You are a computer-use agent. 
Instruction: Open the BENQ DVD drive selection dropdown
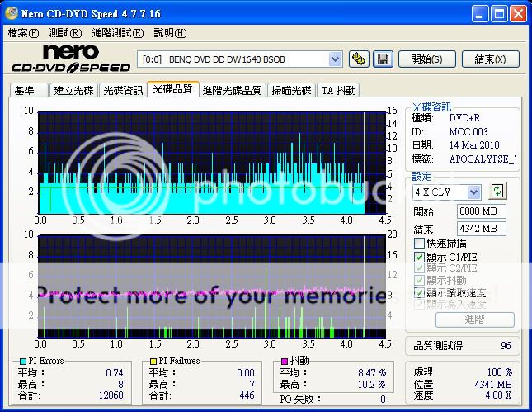coord(335,59)
